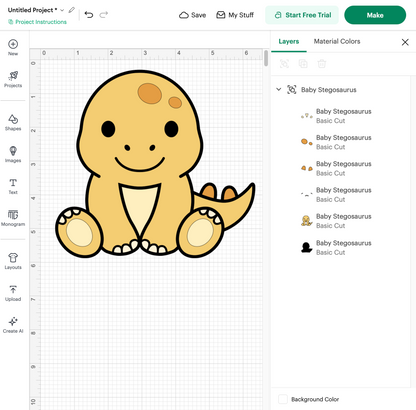Undo the last action

[x=89, y=15]
